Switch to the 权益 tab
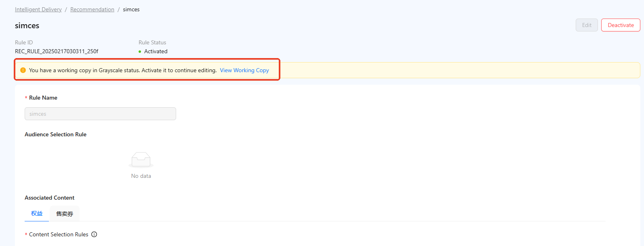Image resolution: width=644 pixels, height=246 pixels. (37, 213)
